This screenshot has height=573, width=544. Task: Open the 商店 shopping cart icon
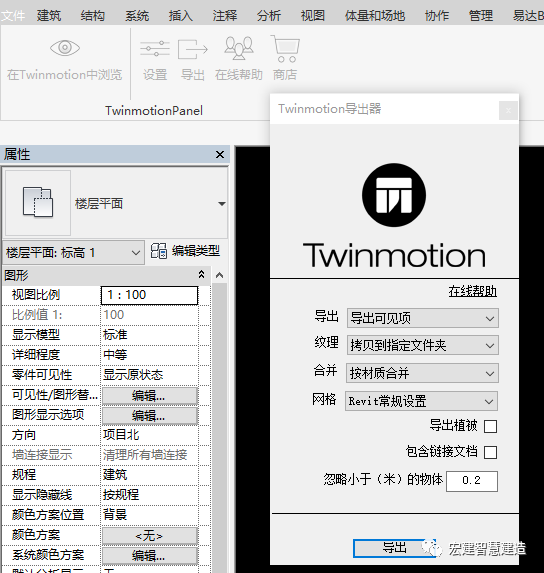285,49
